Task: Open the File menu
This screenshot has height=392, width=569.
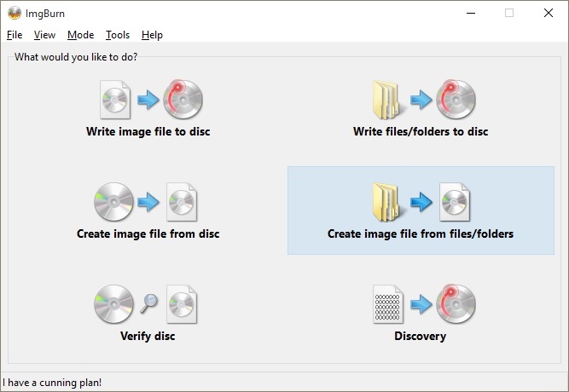Action: pyautogui.click(x=15, y=35)
